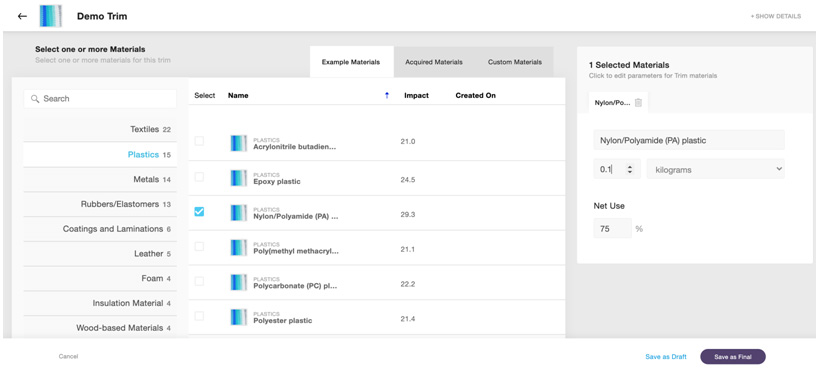Image resolution: width=821 pixels, height=378 pixels.
Task: Select the Metals category
Action: click(x=100, y=180)
